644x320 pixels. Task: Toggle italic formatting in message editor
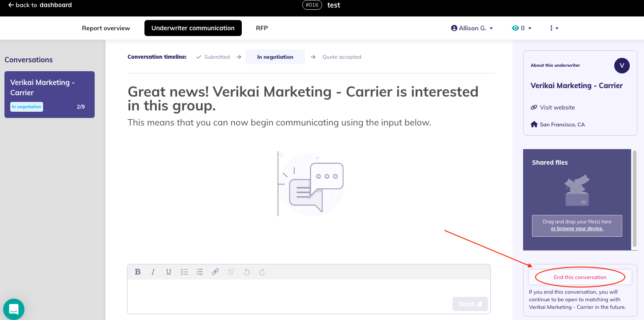[153, 272]
